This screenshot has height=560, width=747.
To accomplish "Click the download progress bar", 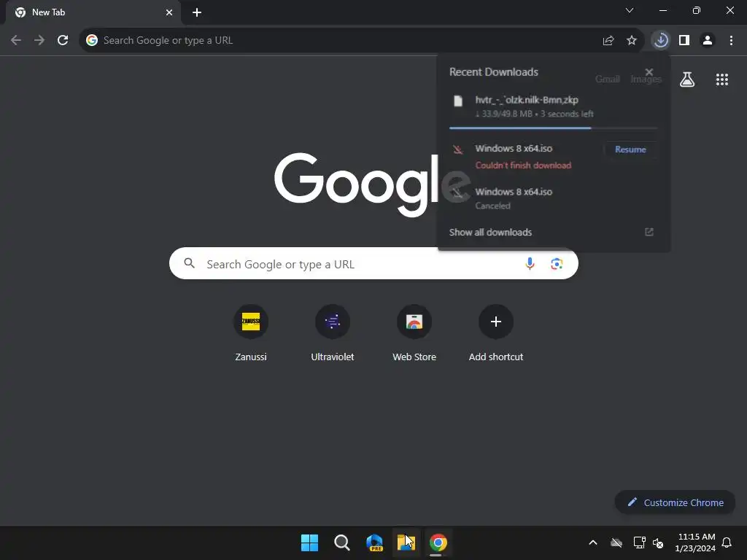I will (x=553, y=128).
